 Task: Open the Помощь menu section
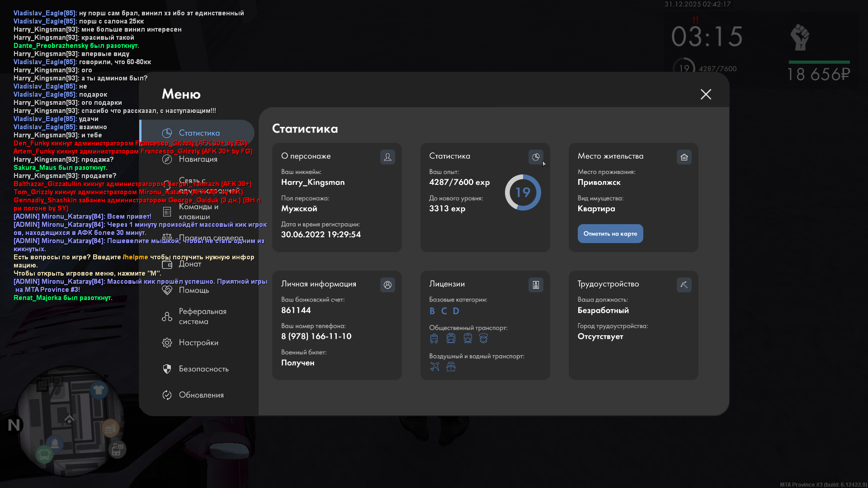tap(193, 290)
